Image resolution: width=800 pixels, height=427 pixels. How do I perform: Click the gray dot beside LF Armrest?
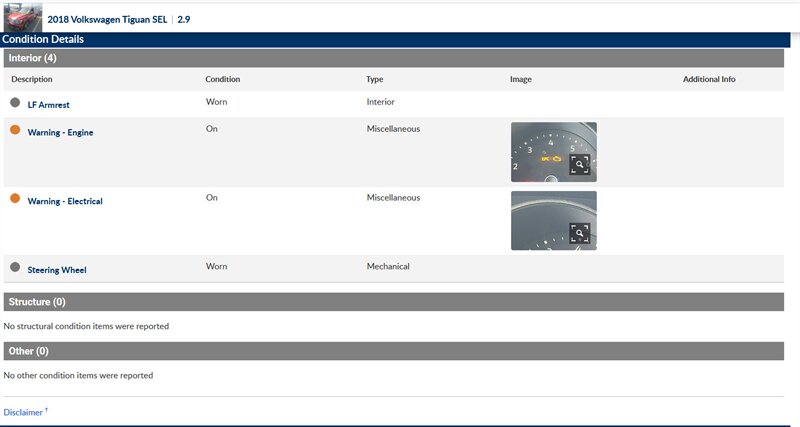[15, 103]
